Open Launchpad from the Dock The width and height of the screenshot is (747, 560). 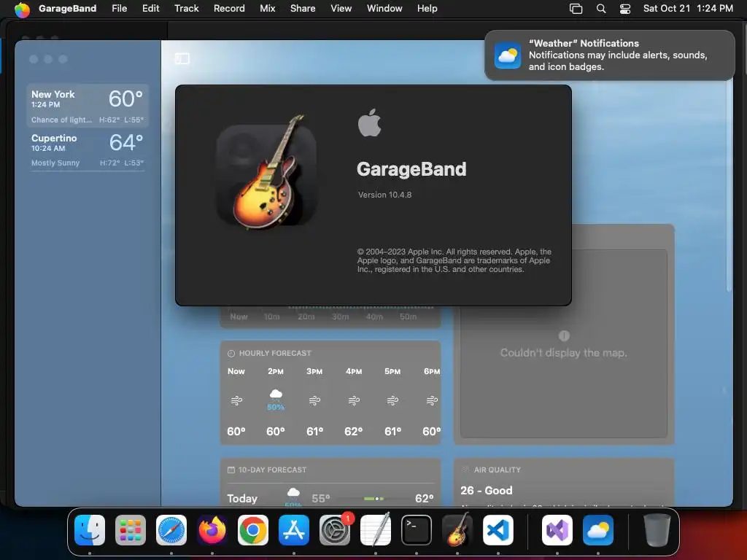(x=131, y=530)
